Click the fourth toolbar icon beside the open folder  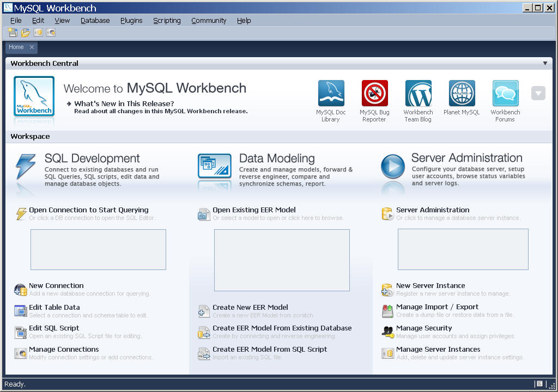pos(51,32)
